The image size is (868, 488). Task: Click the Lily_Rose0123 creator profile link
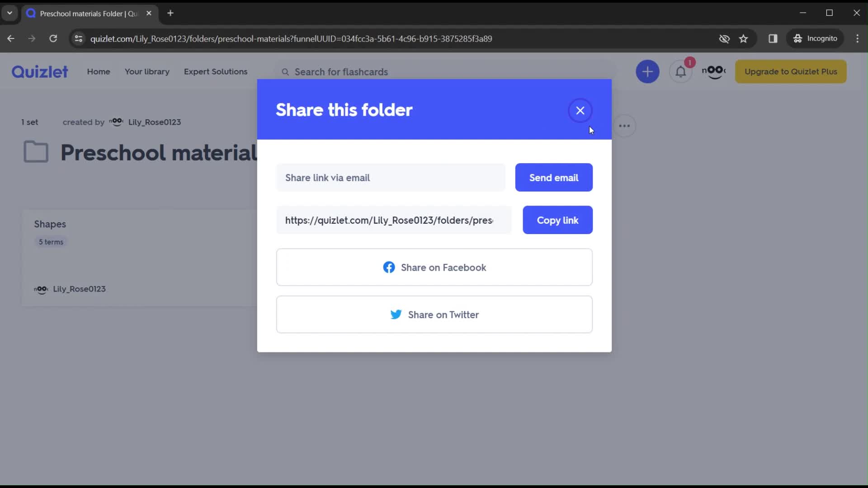(155, 122)
